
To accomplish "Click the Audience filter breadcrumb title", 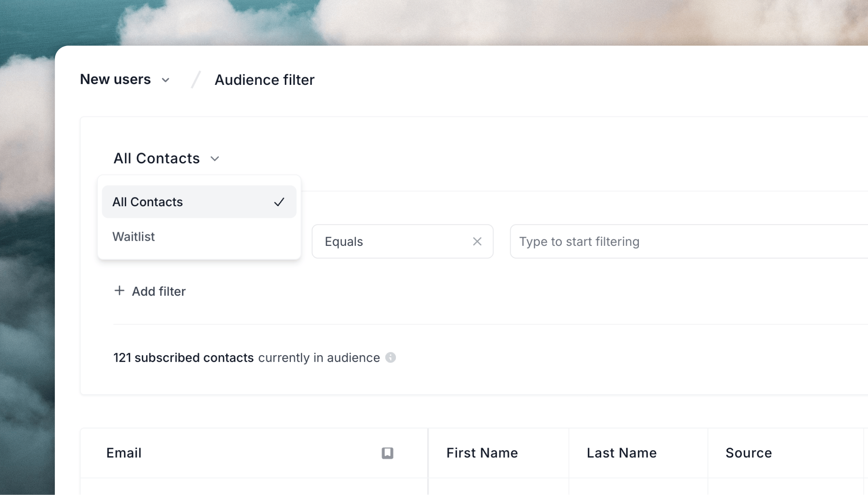I will click(265, 80).
